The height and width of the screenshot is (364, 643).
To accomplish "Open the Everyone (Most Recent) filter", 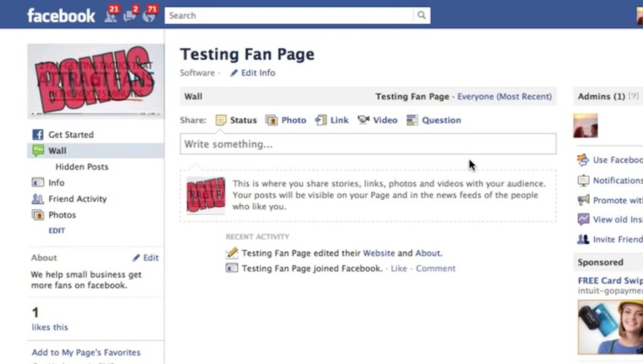I will tap(504, 97).
